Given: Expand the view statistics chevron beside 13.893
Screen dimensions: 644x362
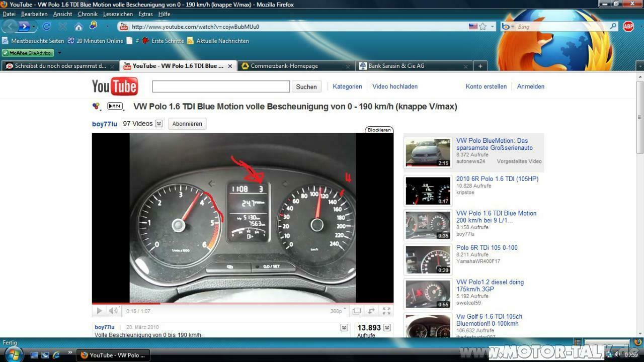Looking at the screenshot, I should [x=387, y=328].
